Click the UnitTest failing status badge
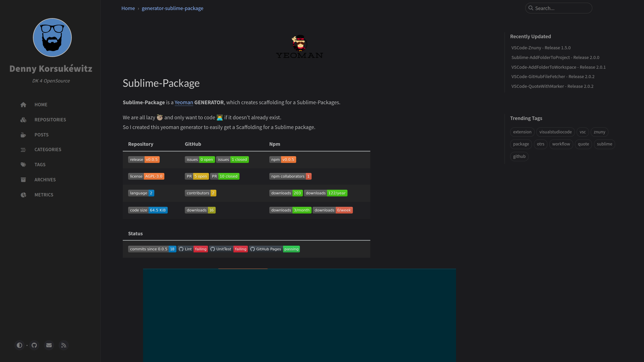644x362 pixels. pyautogui.click(x=228, y=249)
